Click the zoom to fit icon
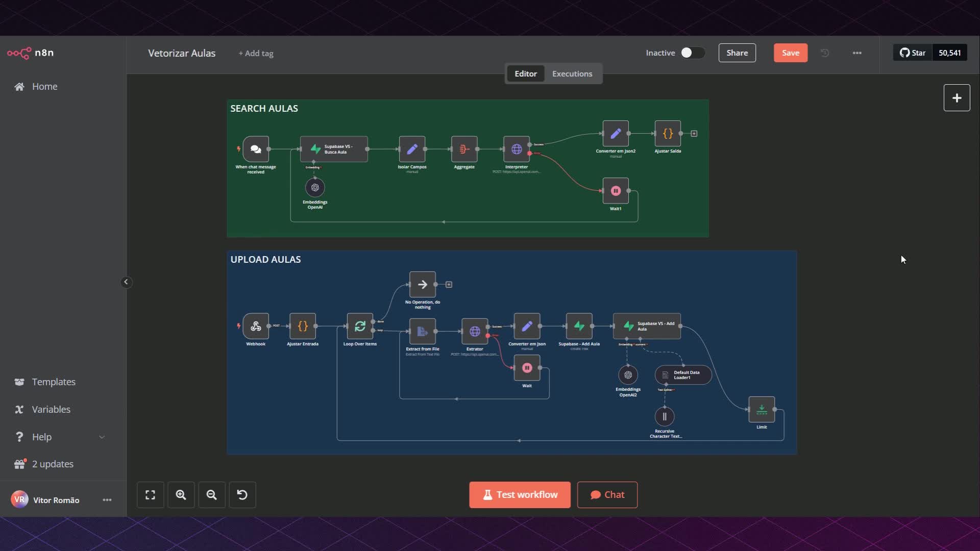 [x=150, y=495]
